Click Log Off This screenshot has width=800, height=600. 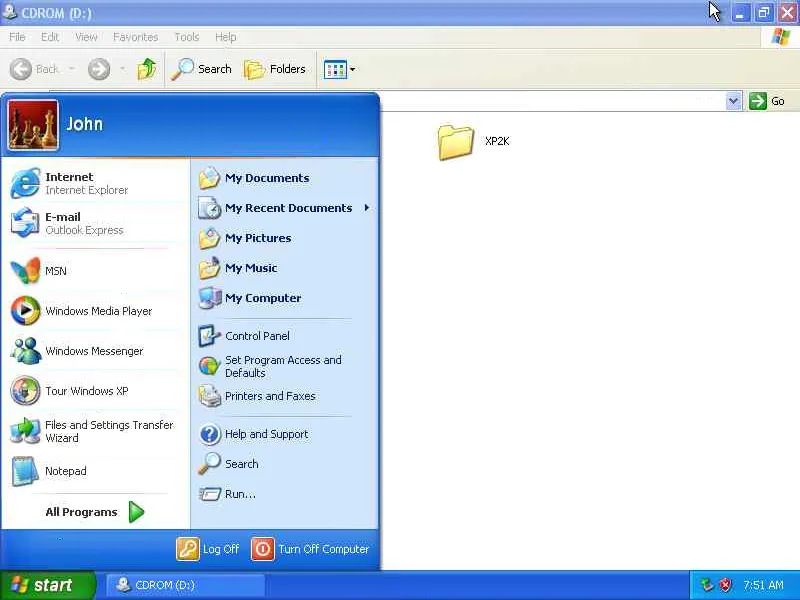click(x=208, y=549)
